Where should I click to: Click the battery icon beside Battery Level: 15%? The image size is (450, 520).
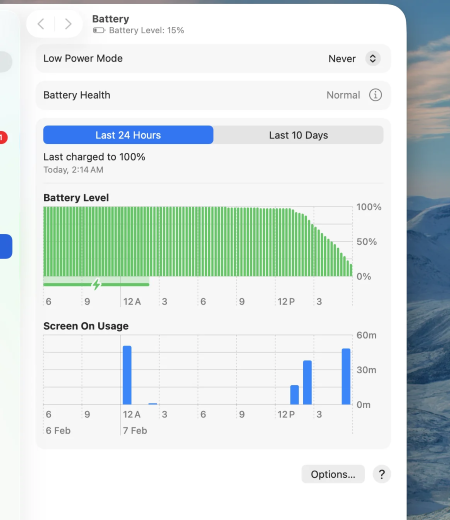[x=99, y=30]
